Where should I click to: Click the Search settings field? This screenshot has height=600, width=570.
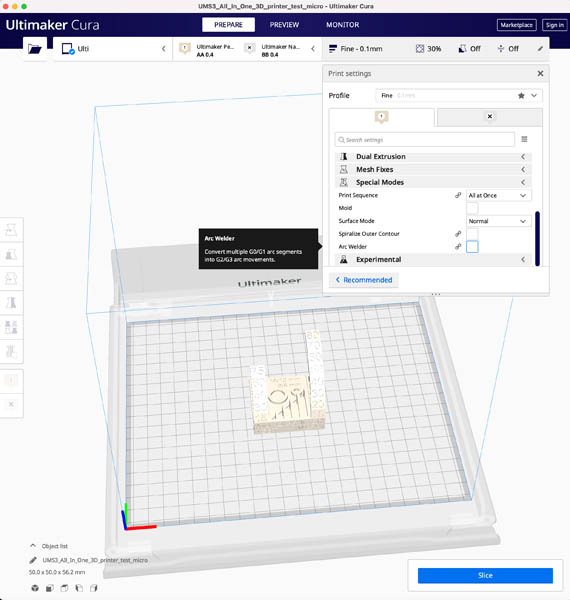[425, 140]
